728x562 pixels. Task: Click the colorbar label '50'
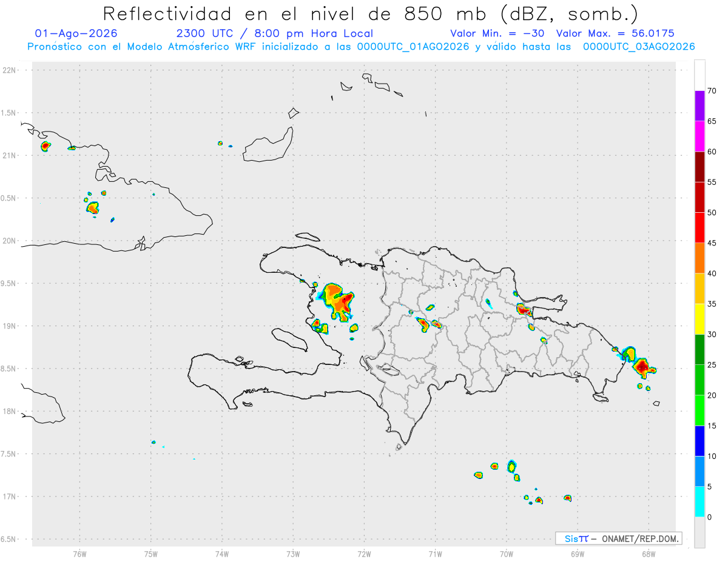pyautogui.click(x=712, y=213)
